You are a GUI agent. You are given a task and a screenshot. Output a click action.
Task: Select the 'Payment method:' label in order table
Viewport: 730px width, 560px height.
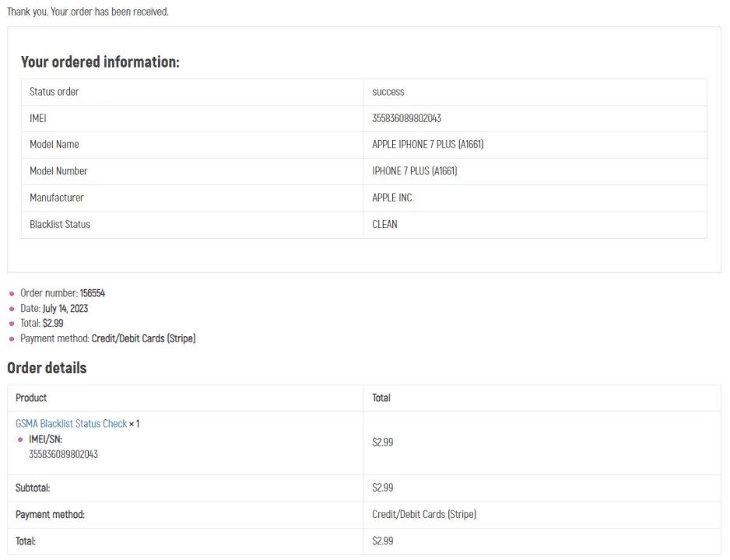click(x=50, y=515)
